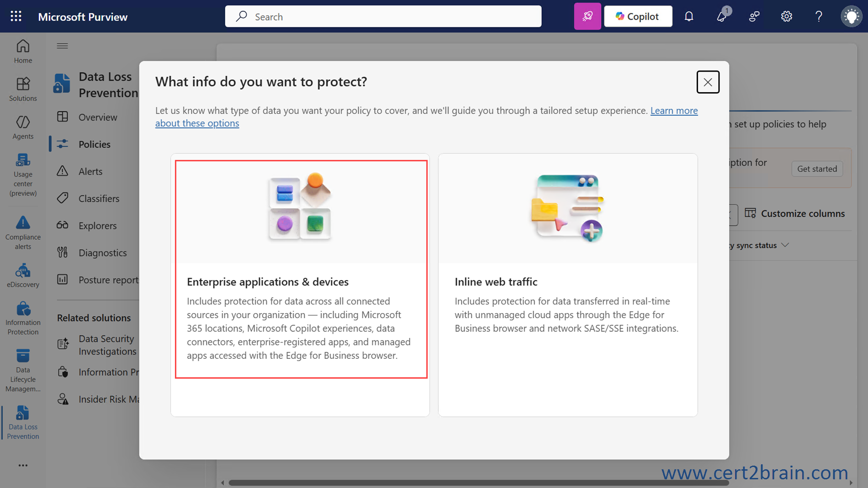
Task: Open Alerts in the DLP menu
Action: 90,171
